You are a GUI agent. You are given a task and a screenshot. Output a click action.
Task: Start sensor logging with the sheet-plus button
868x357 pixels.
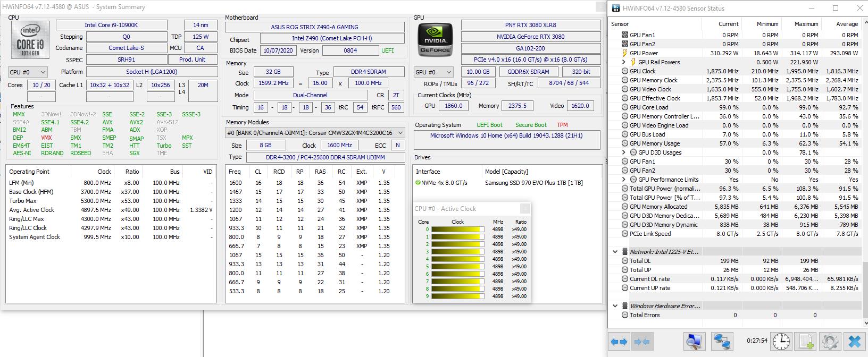tap(807, 341)
